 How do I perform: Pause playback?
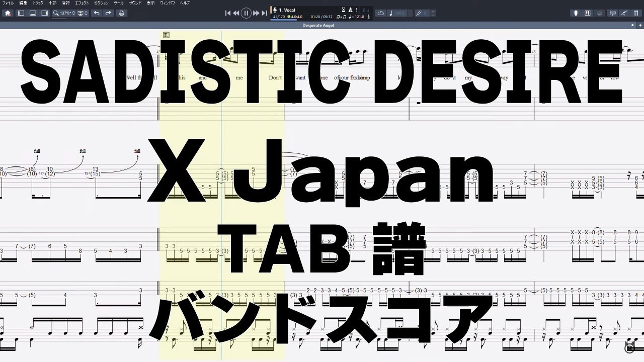point(246,13)
